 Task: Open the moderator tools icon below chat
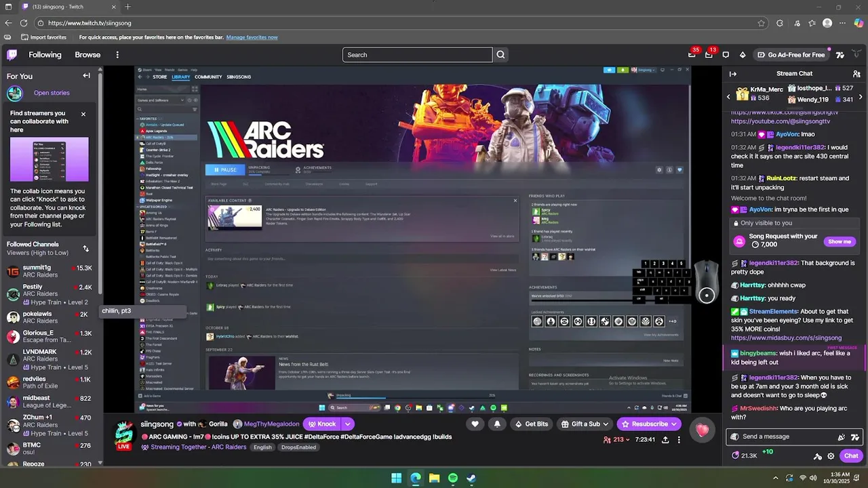[818, 456]
